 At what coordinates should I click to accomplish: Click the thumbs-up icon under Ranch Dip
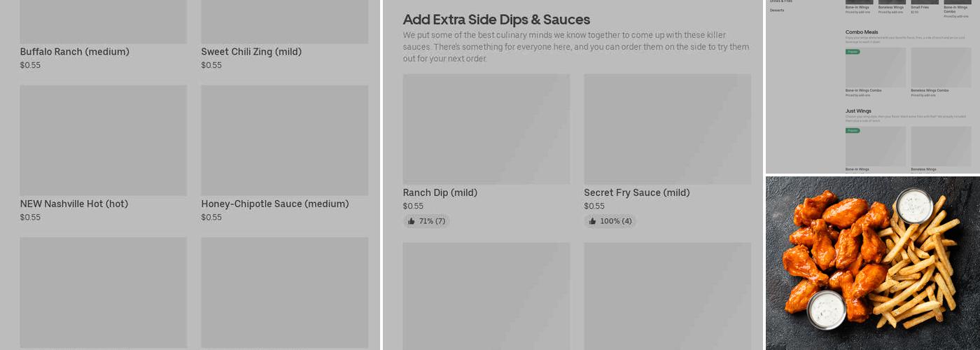click(x=412, y=221)
